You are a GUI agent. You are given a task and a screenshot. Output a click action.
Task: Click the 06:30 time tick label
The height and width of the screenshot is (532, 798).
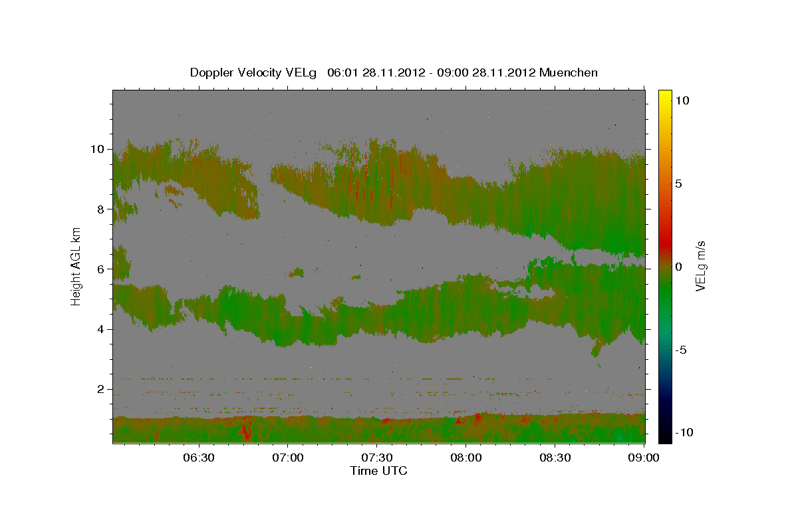[x=199, y=458]
